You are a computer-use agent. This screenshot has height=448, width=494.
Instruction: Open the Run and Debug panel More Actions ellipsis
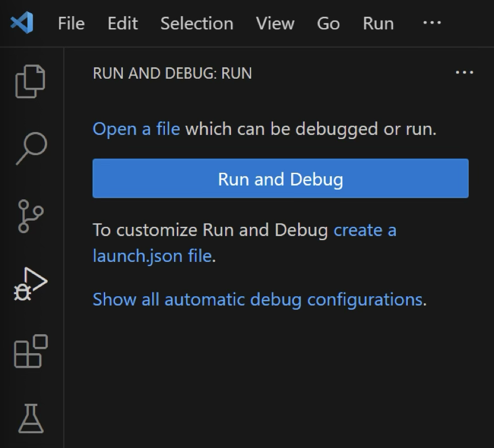464,72
